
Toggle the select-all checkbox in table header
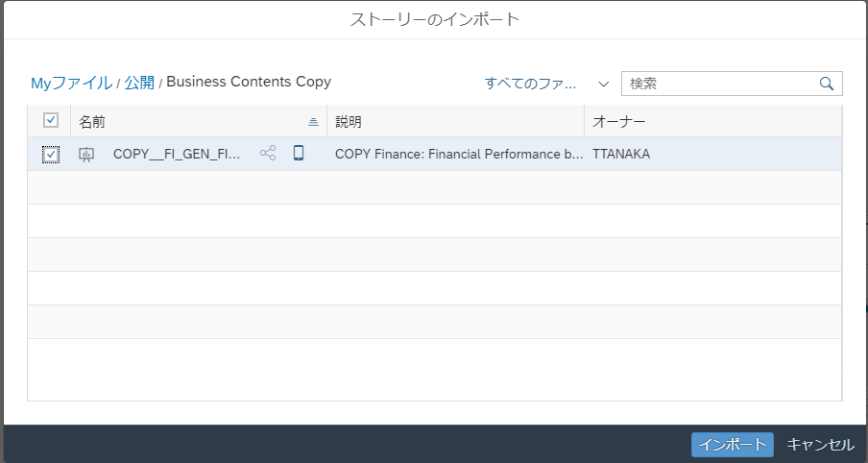tap(51, 121)
